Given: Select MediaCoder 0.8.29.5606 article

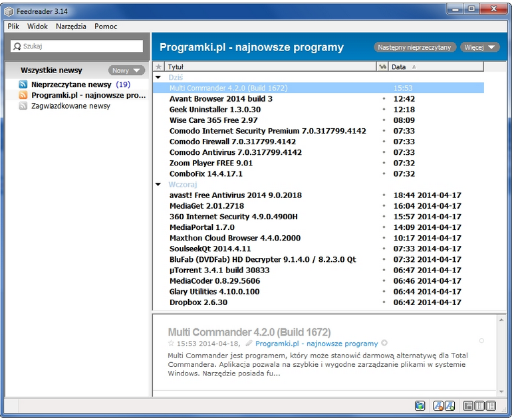Looking at the screenshot, I should 215,281.
